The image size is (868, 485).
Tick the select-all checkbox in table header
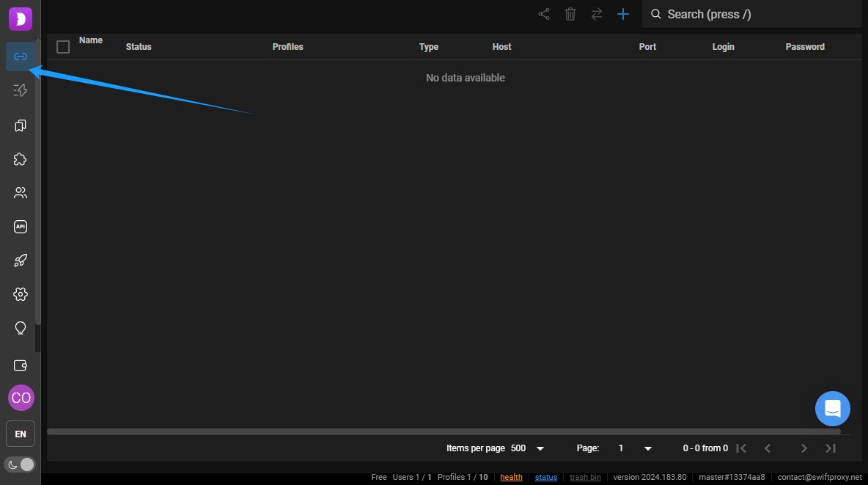(63, 47)
